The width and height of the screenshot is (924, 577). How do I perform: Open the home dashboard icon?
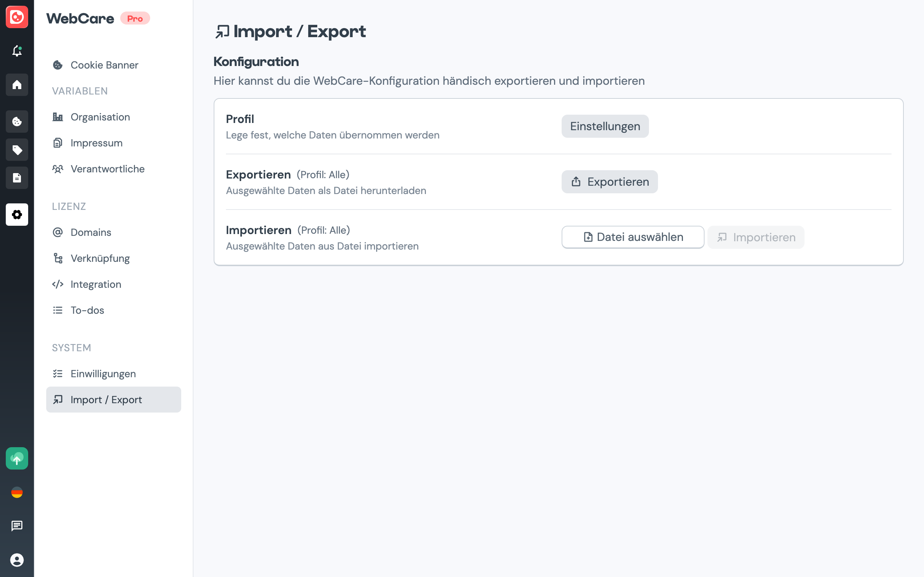coord(17,85)
